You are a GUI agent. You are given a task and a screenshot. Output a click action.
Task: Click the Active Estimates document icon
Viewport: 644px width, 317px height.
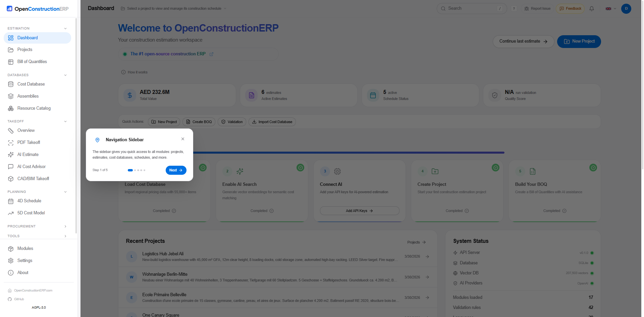point(251,95)
